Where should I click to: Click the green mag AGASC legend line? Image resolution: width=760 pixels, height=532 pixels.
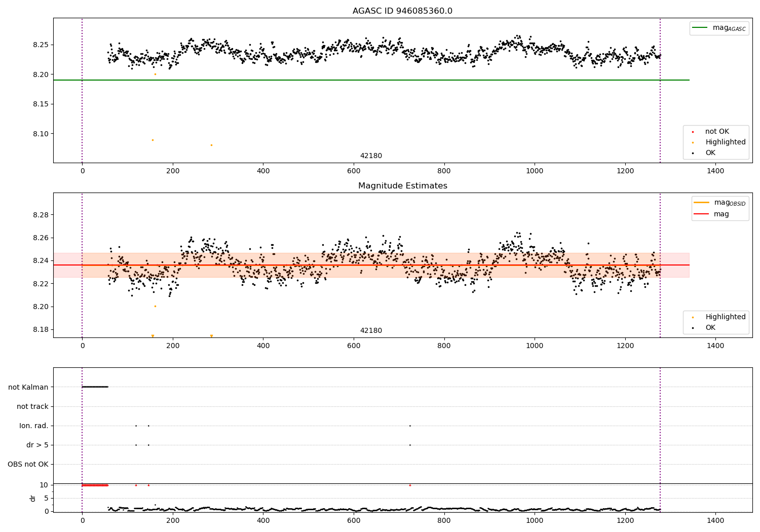coord(700,28)
